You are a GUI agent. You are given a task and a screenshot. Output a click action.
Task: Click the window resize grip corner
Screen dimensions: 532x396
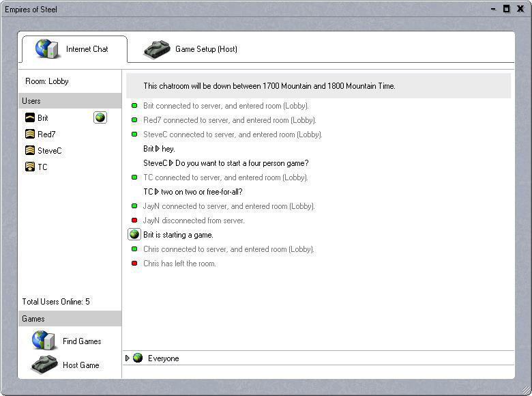point(527,391)
